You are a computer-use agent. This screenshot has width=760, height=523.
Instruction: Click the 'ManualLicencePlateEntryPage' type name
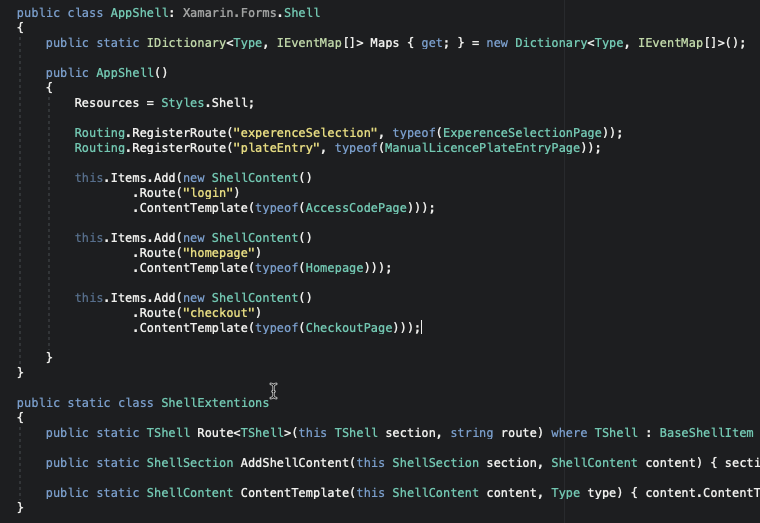click(482, 148)
